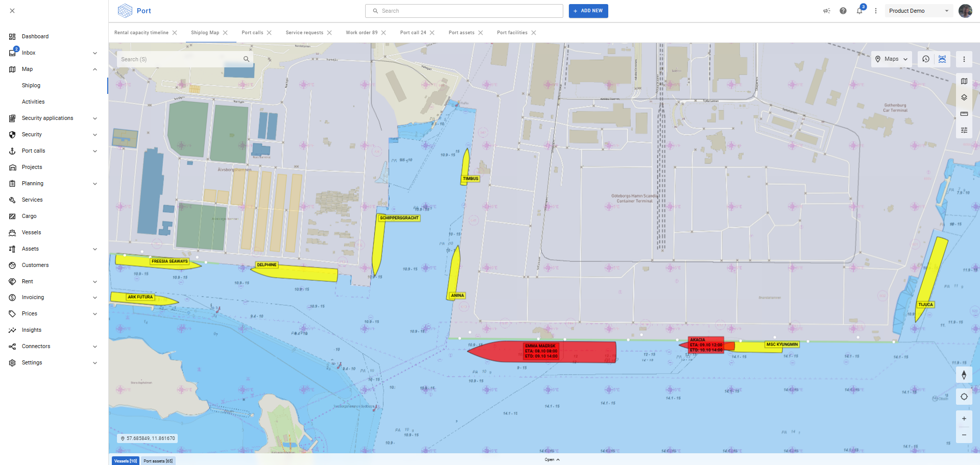
Task: Select the ruler measurement tool
Action: pyautogui.click(x=964, y=114)
